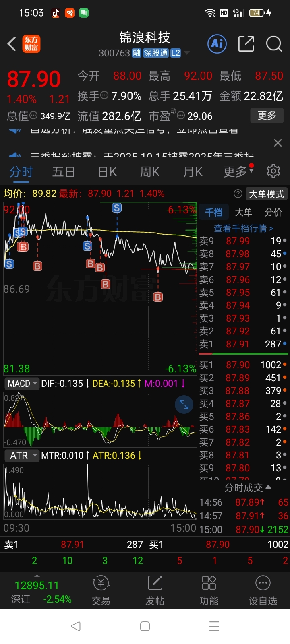
Task: Tap the 市盈 info circle icon
Action: pyautogui.click(x=181, y=116)
